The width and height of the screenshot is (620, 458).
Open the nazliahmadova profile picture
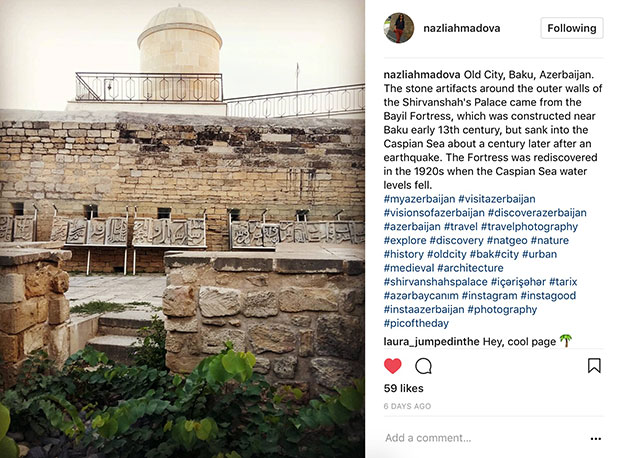click(399, 28)
